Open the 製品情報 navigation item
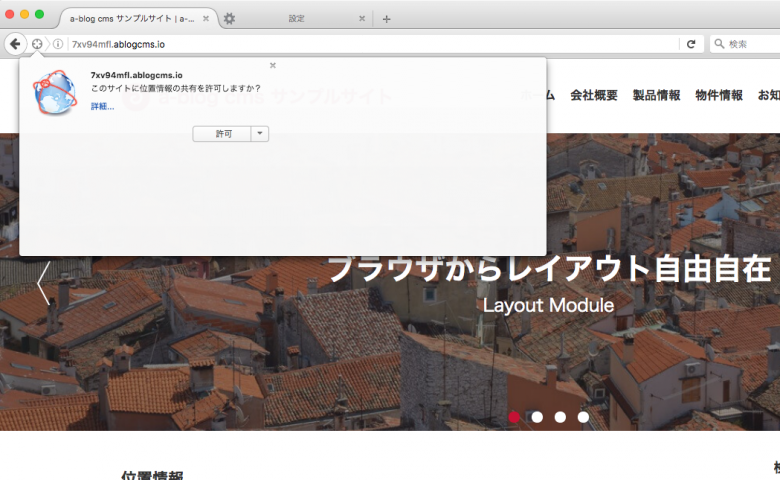780x480 pixels. (x=657, y=95)
